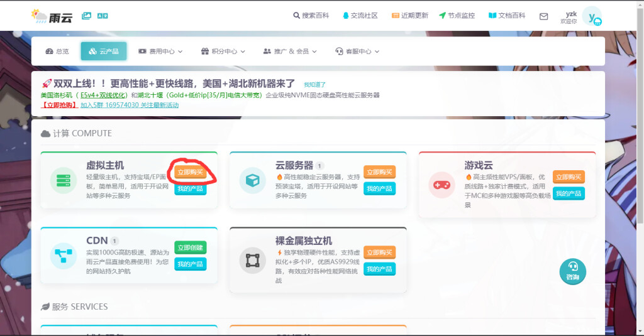The height and width of the screenshot is (336, 644).
Task: Open 我的产品 for 裸金属独立机
Action: [379, 269]
